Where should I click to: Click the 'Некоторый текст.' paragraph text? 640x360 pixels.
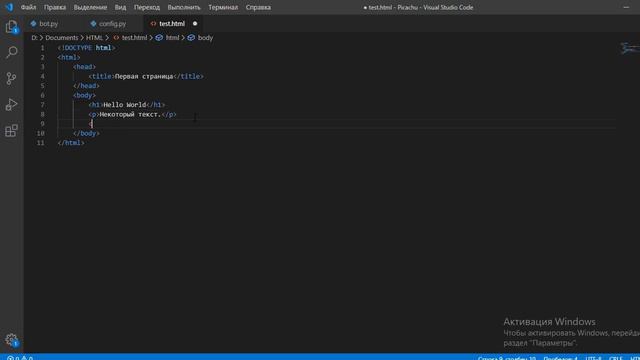click(x=130, y=114)
